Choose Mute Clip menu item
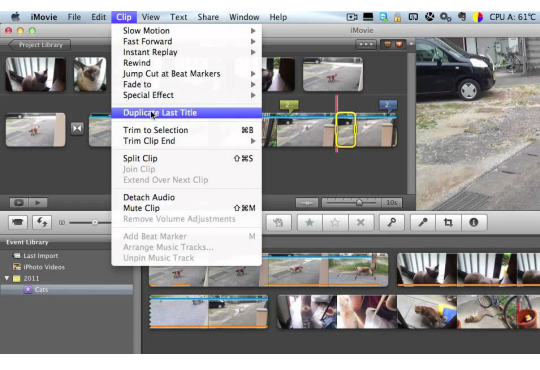The image size is (540, 370). 186,208
